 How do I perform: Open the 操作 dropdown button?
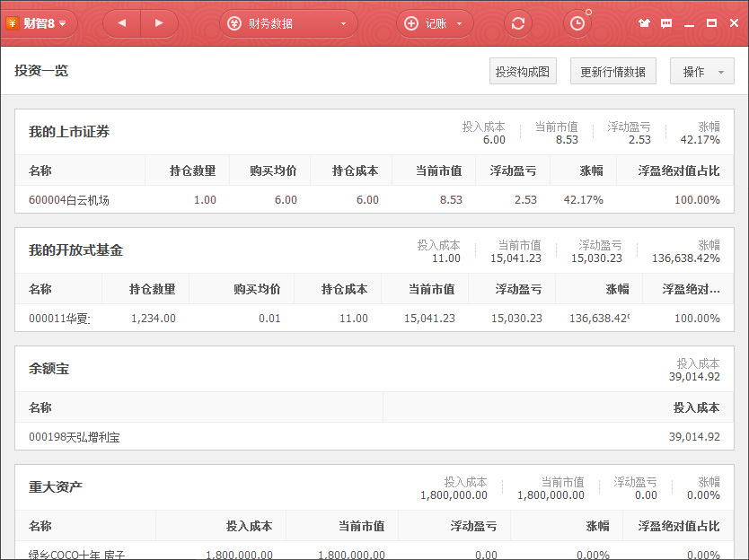pyautogui.click(x=701, y=72)
